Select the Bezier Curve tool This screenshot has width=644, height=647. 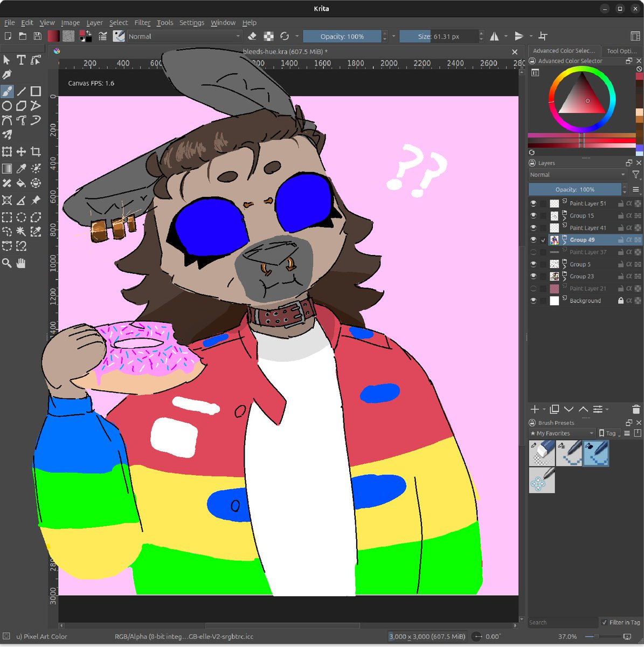pos(7,120)
